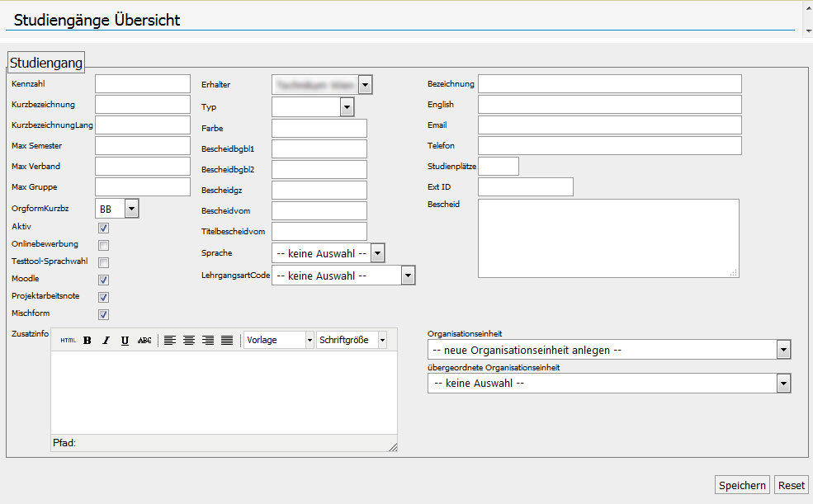Apply underline formatting in Zusatzinfo editor
Viewport: 813px width, 504px height.
coord(125,340)
